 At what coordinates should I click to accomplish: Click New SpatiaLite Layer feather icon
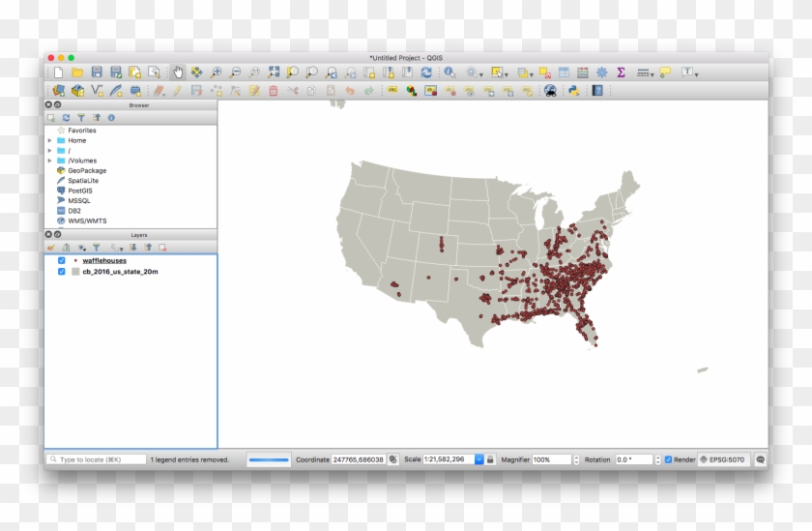(x=116, y=91)
